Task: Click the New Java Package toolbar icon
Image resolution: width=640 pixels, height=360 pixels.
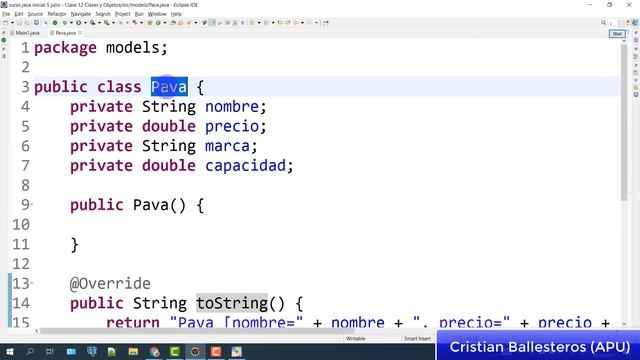Action: point(150,23)
